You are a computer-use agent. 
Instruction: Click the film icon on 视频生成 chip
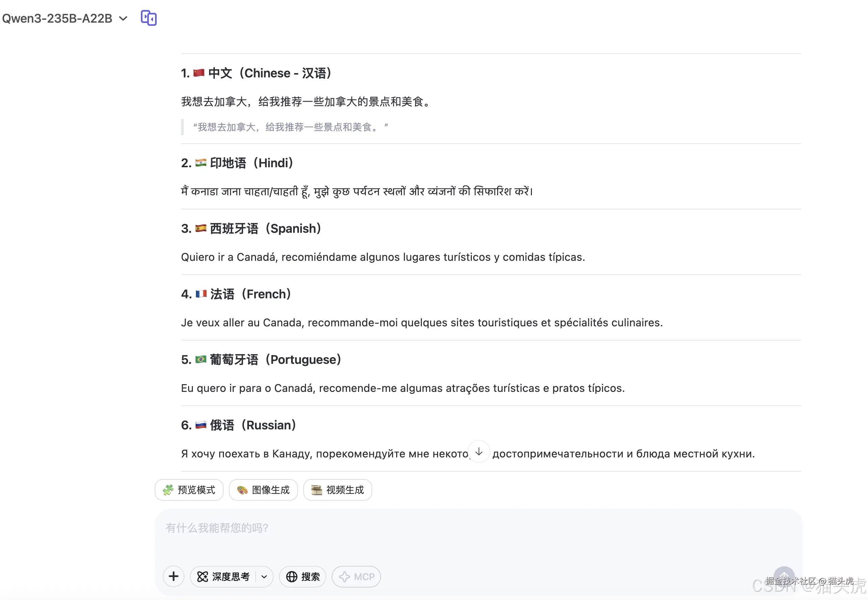317,490
